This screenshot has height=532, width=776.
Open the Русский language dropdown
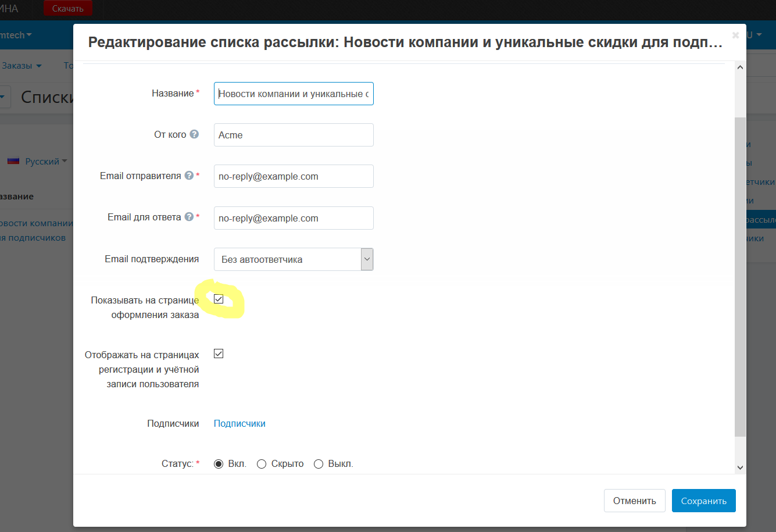coord(46,161)
